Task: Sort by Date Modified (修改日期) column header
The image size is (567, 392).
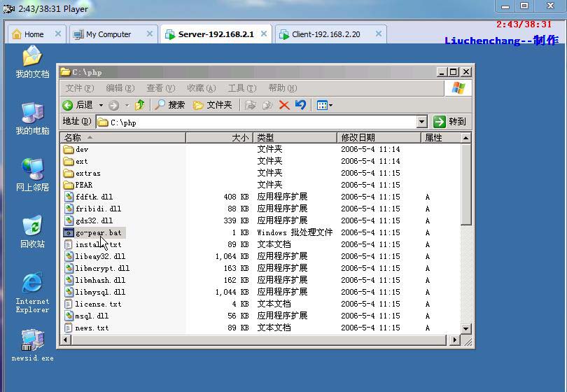Action: coord(379,137)
